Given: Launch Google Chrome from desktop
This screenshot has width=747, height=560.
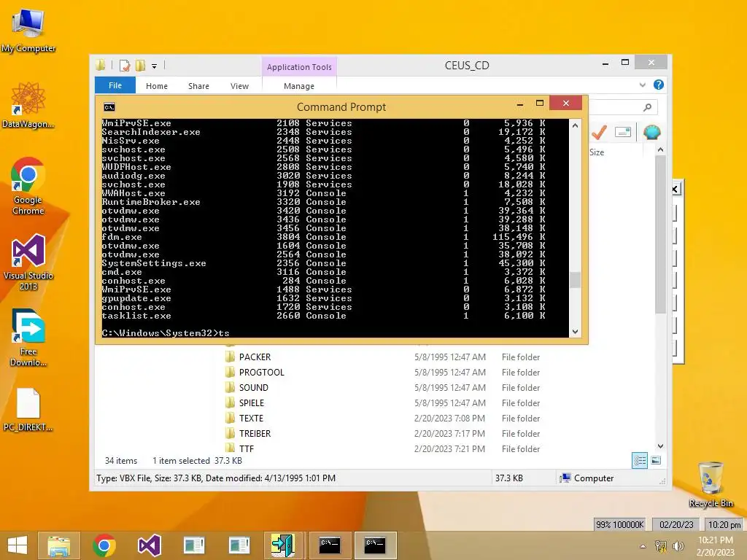Looking at the screenshot, I should point(28,186).
